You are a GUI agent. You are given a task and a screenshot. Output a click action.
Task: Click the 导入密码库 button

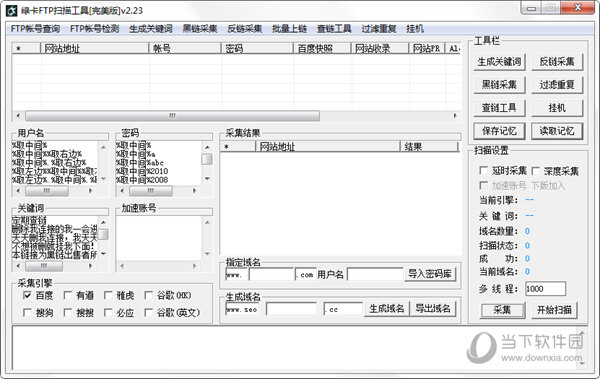point(430,274)
